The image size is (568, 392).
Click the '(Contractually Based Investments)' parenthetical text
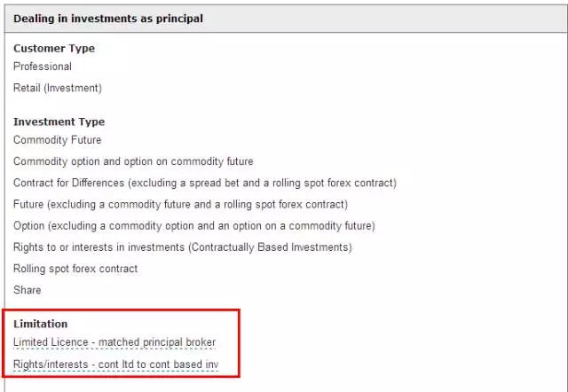tap(270, 247)
